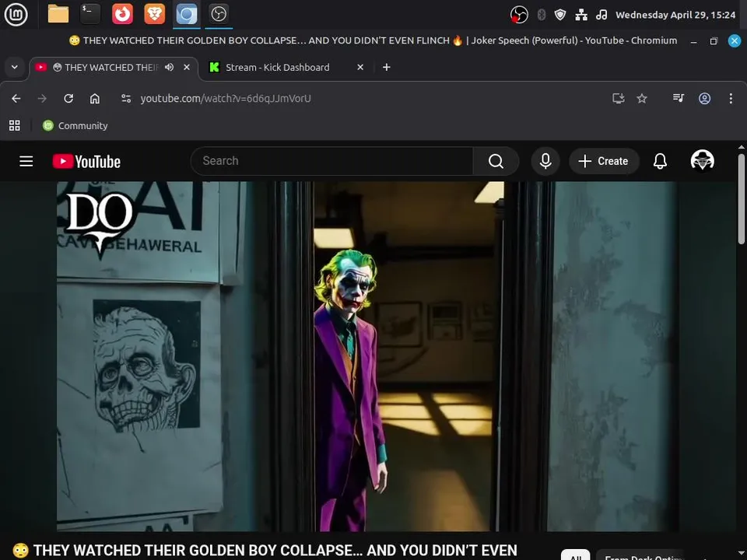This screenshot has height=560, width=747.
Task: Open the Files folder launcher in panel
Action: tap(58, 14)
